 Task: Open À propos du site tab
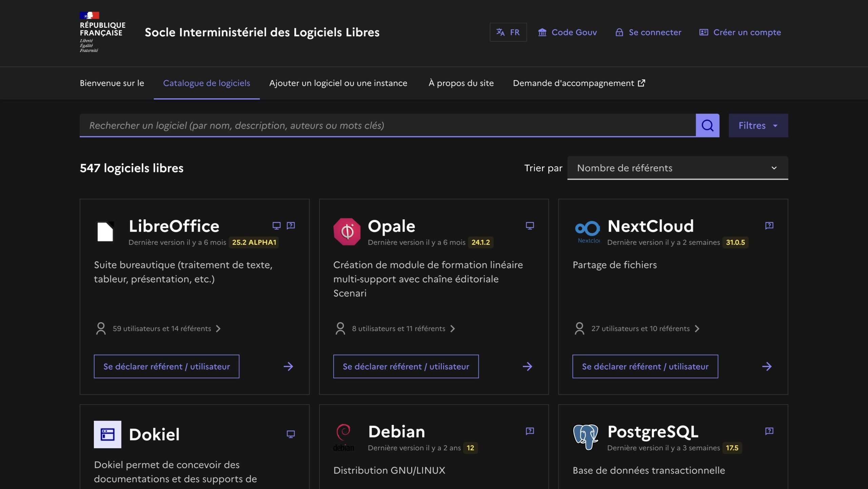(x=461, y=83)
